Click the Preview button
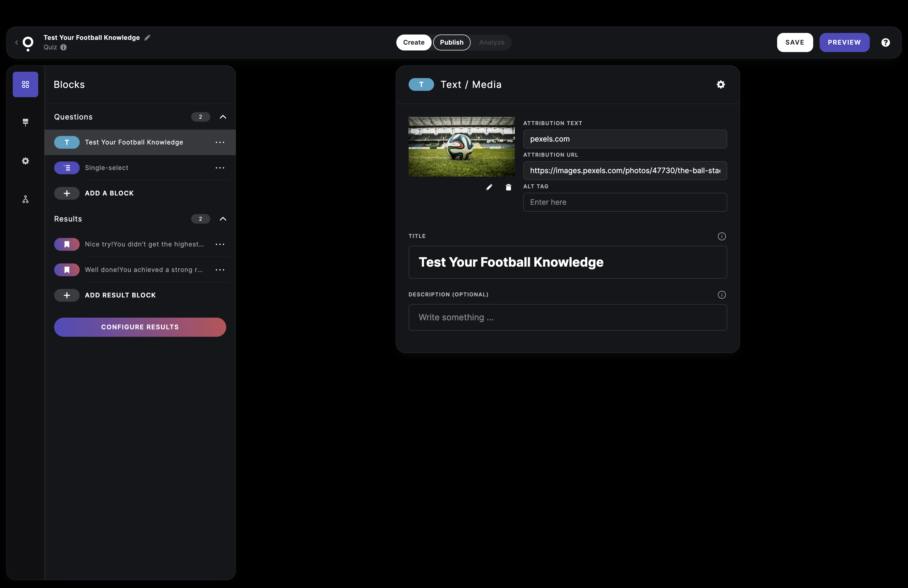The width and height of the screenshot is (908, 588). pos(844,42)
